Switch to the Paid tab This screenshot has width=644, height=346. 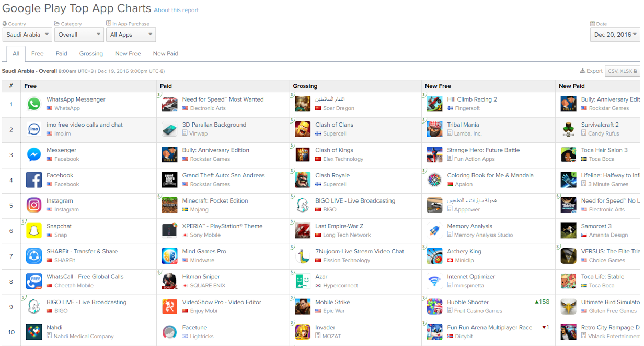[61, 53]
